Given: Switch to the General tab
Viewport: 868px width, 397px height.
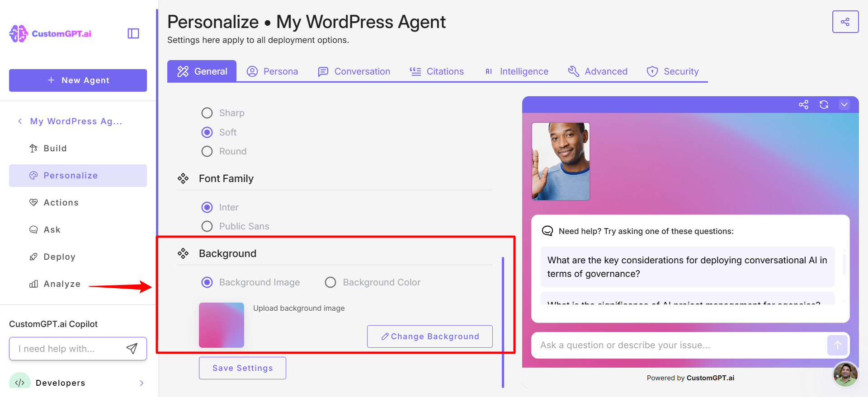Looking at the screenshot, I should (x=202, y=71).
